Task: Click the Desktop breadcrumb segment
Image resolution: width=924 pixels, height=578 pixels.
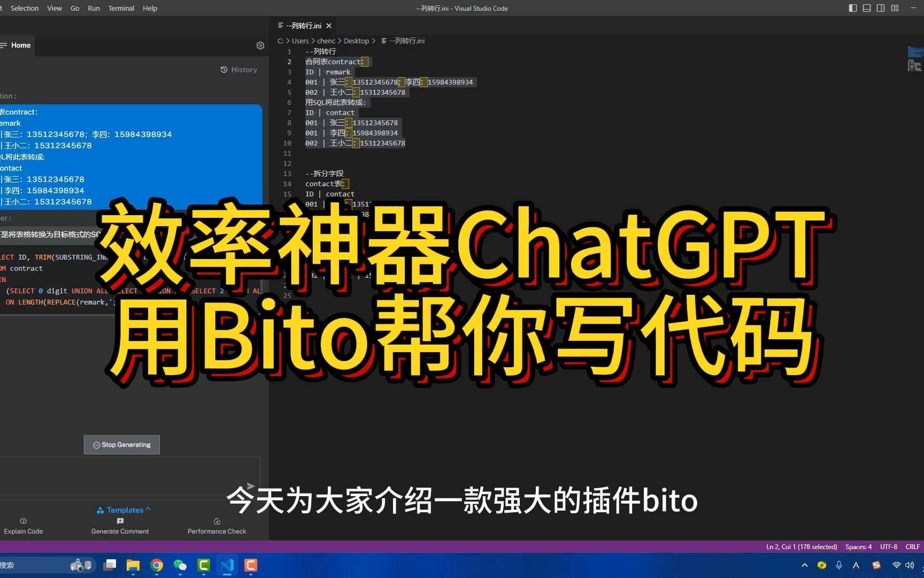Action: tap(356, 41)
